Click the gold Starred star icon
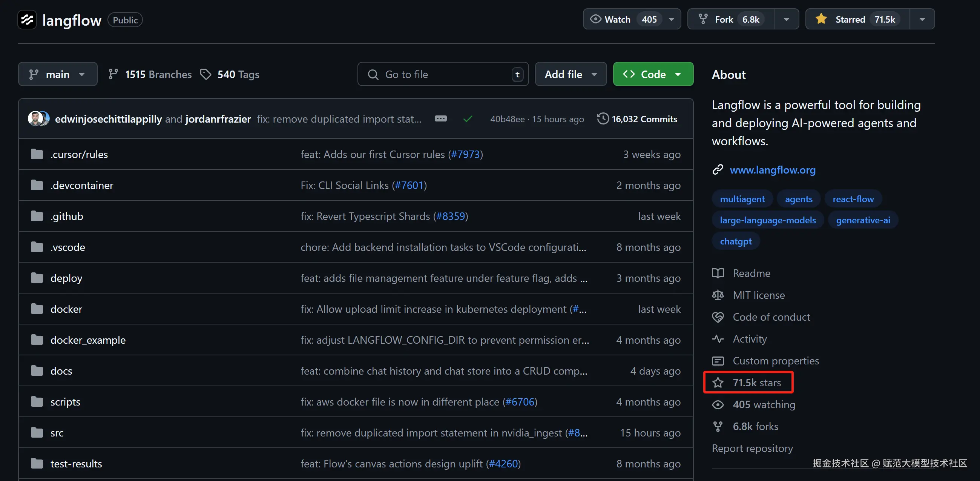Viewport: 980px width, 481px height. (x=821, y=19)
